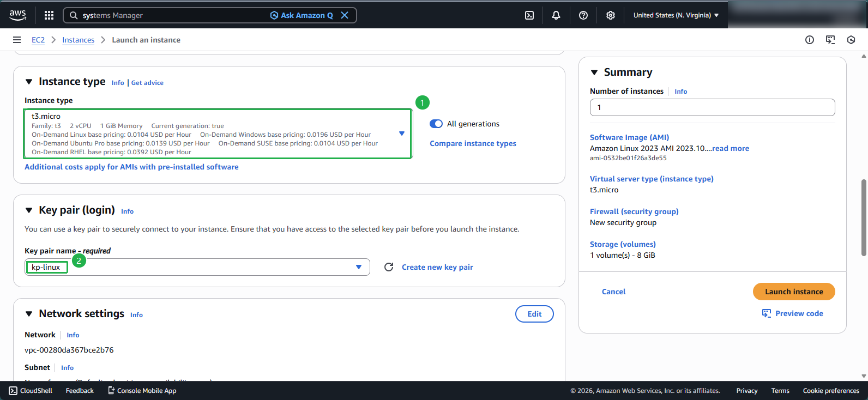Click read more on AMI description
The height and width of the screenshot is (400, 868).
pos(731,148)
